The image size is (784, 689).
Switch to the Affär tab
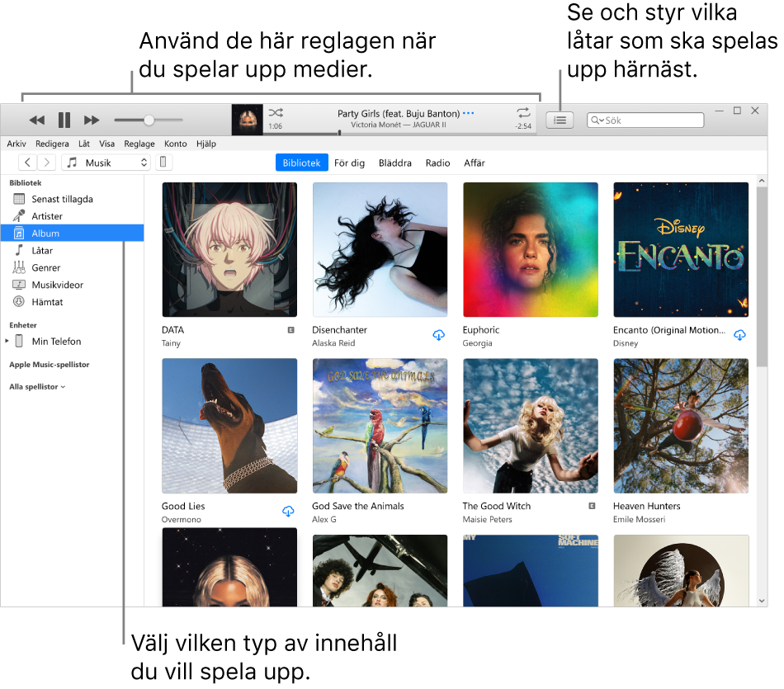(x=475, y=163)
